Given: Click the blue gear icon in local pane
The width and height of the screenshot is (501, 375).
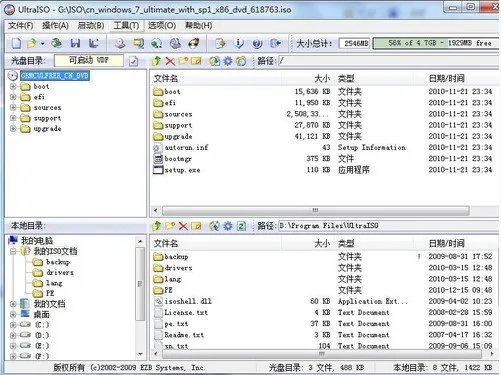Looking at the screenshot, I should 228,226.
